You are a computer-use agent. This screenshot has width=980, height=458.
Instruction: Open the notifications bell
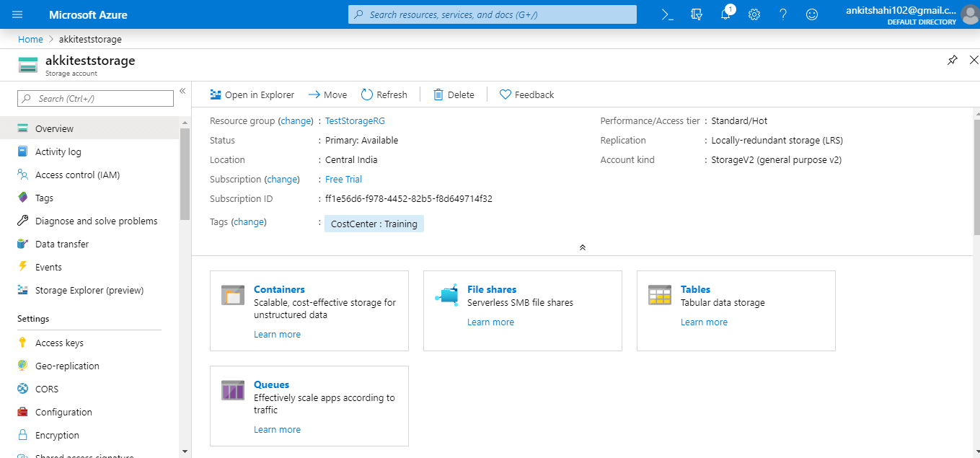click(725, 14)
